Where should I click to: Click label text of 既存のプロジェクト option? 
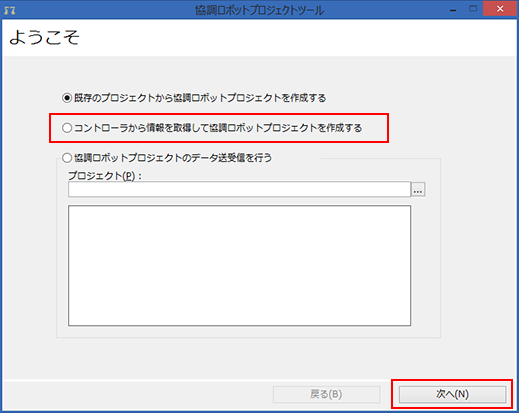click(x=200, y=98)
